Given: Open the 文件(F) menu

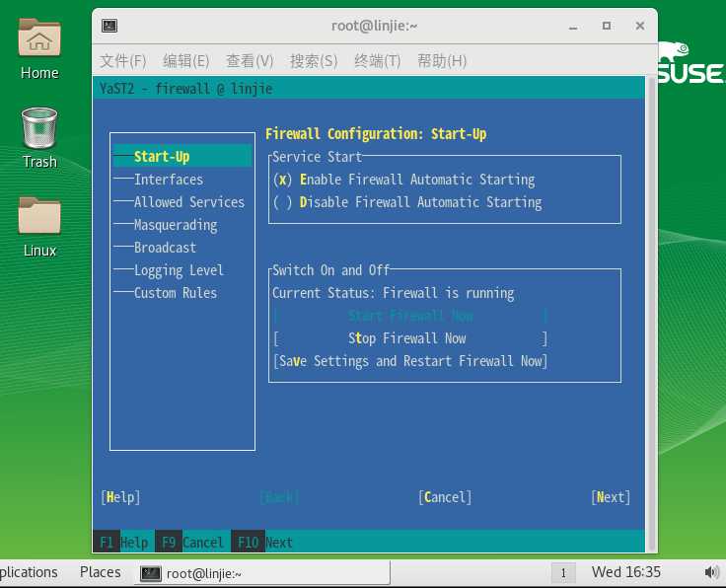Looking at the screenshot, I should (x=123, y=60).
